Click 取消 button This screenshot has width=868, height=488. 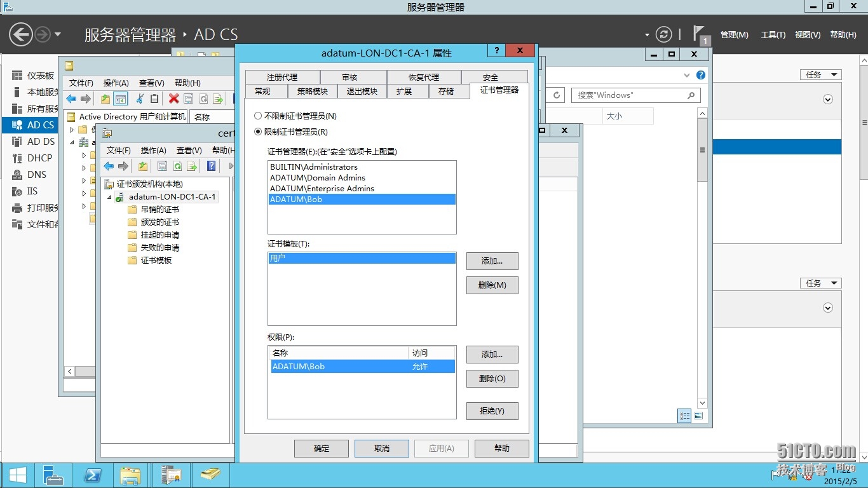click(382, 449)
